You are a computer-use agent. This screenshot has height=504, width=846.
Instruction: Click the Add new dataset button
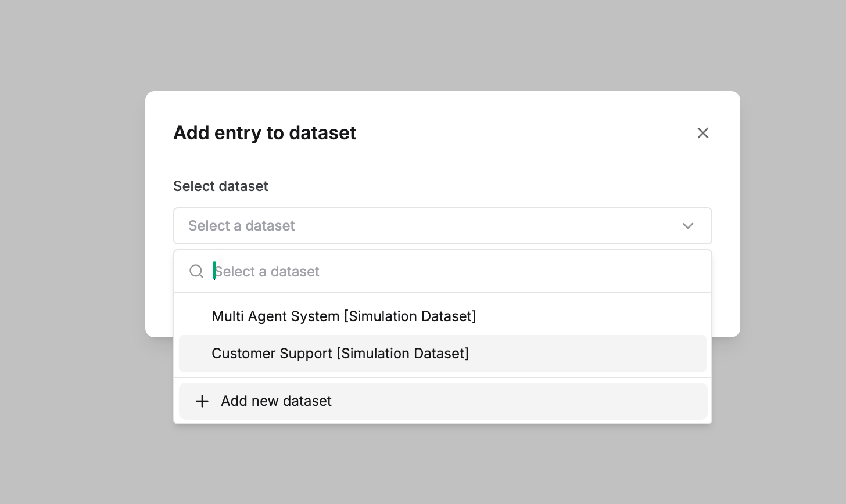276,401
